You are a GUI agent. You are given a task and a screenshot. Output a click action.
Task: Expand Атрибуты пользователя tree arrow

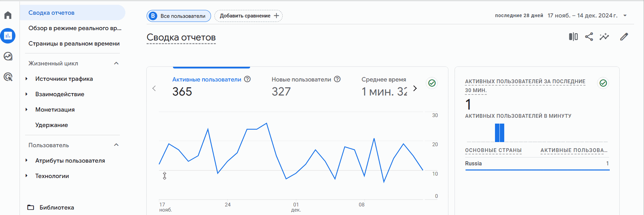(27, 161)
